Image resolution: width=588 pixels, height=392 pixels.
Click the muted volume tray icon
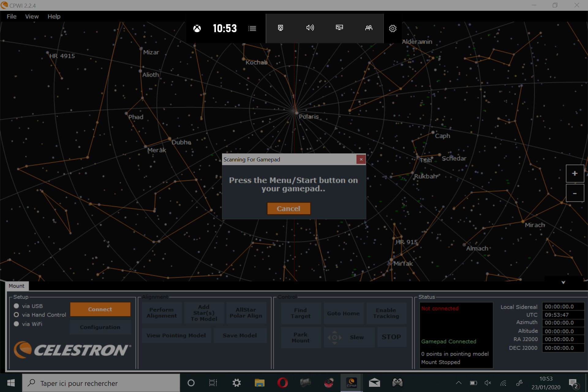[x=488, y=383]
